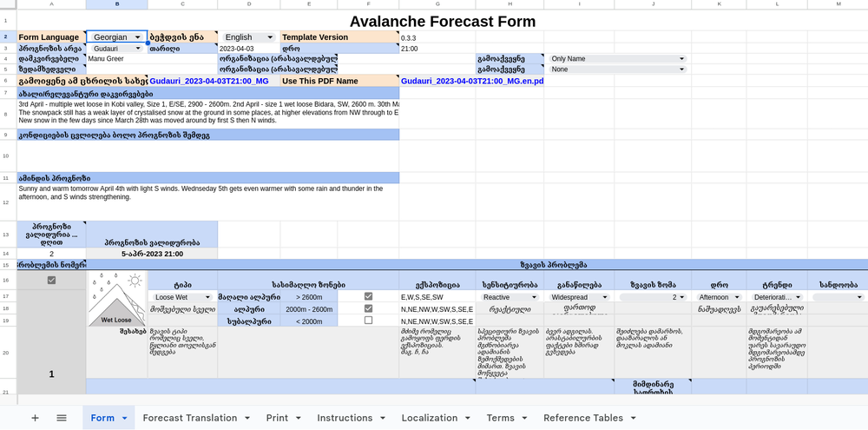Open the Reactive sensitivity dropdown
The width and height of the screenshot is (868, 430).
point(510,298)
